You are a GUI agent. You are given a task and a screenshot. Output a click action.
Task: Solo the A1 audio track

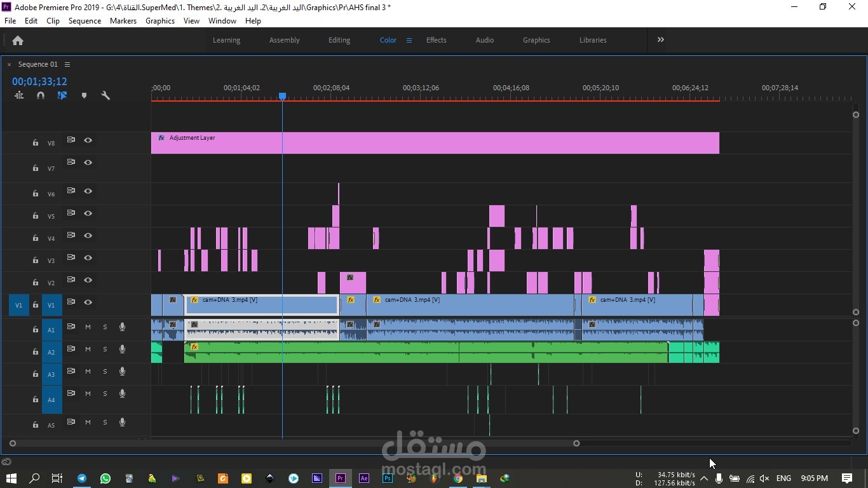pyautogui.click(x=105, y=327)
